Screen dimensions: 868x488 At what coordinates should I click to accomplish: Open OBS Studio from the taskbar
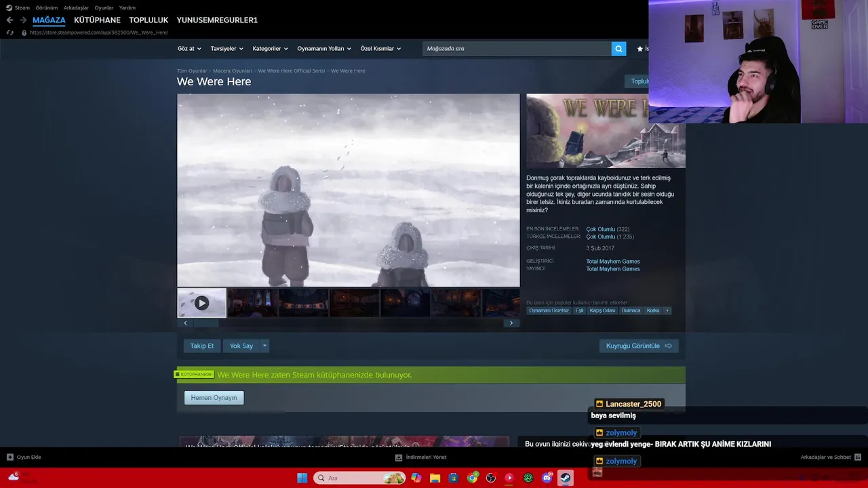pyautogui.click(x=491, y=478)
